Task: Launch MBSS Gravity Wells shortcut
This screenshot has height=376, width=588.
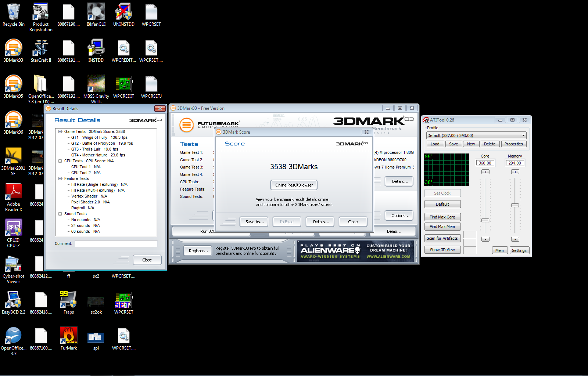Action: (96, 90)
